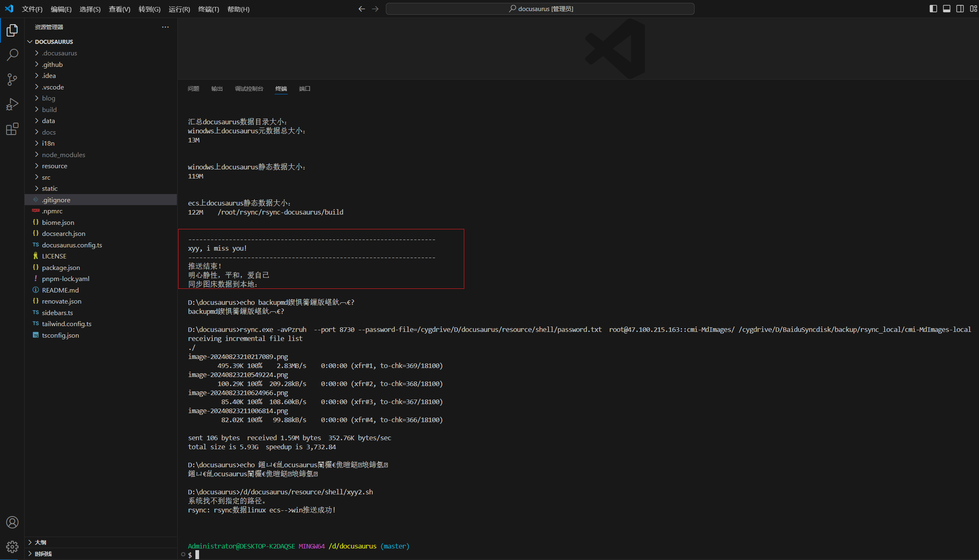Expand the data folder
This screenshot has width=979, height=560.
(x=101, y=121)
